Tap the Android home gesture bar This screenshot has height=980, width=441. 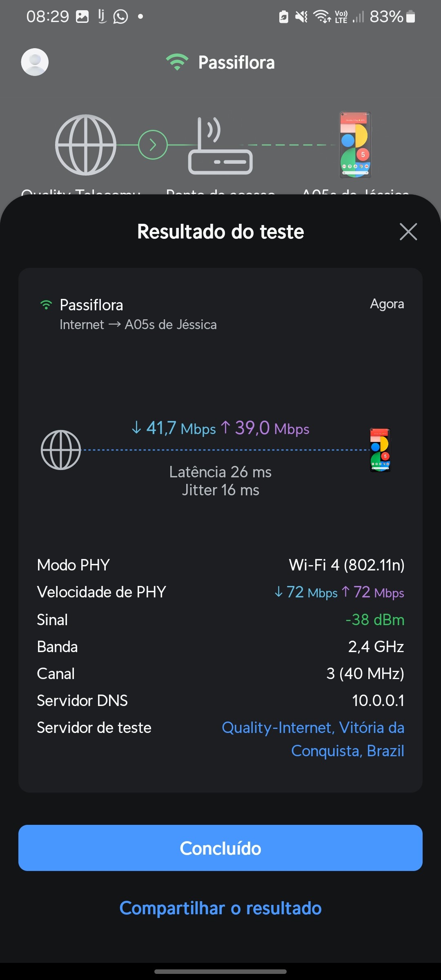tap(220, 971)
